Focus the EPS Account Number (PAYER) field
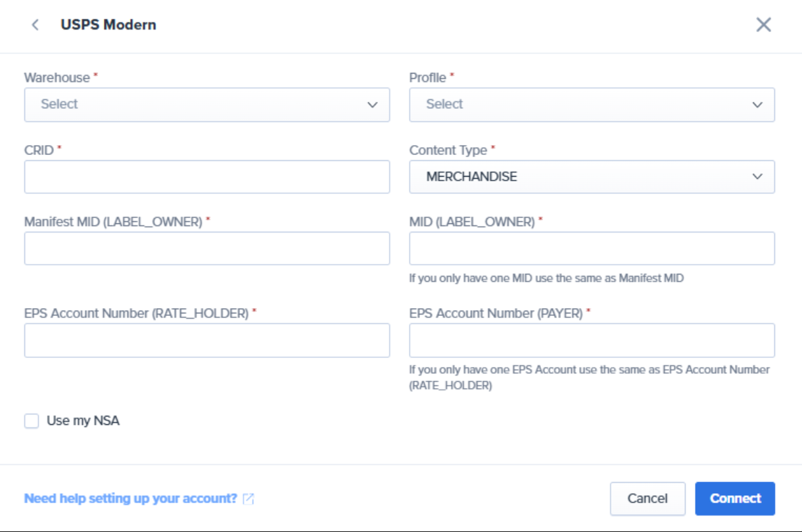This screenshot has height=532, width=802. pyautogui.click(x=592, y=340)
